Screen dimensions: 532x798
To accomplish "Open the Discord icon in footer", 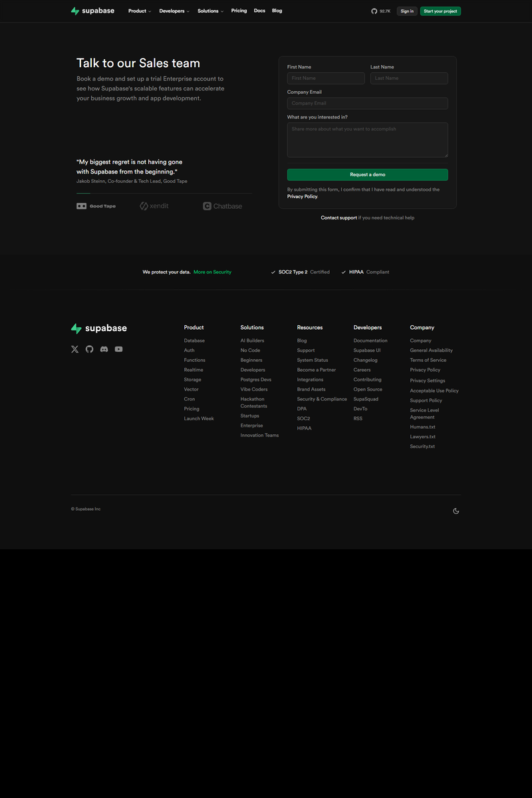I will [104, 349].
